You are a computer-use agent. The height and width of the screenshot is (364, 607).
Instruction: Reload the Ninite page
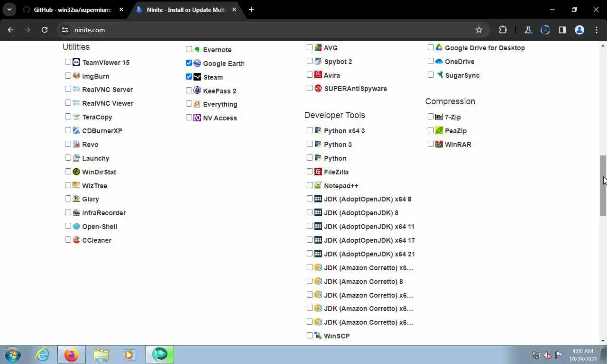45,30
